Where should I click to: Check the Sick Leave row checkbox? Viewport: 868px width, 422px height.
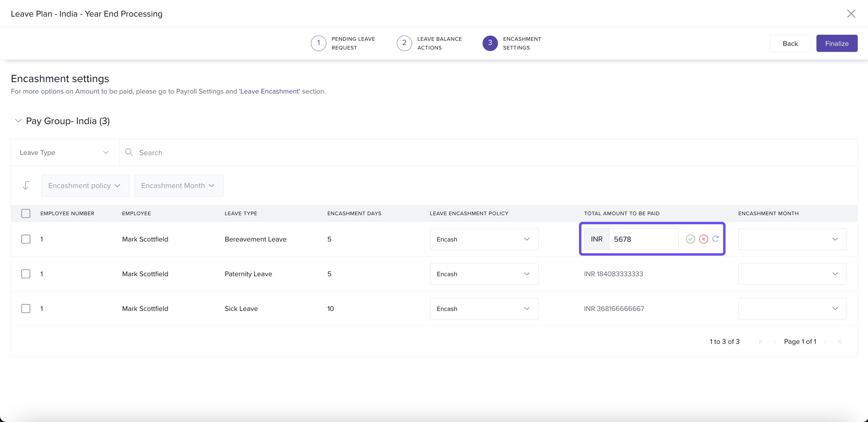click(26, 309)
